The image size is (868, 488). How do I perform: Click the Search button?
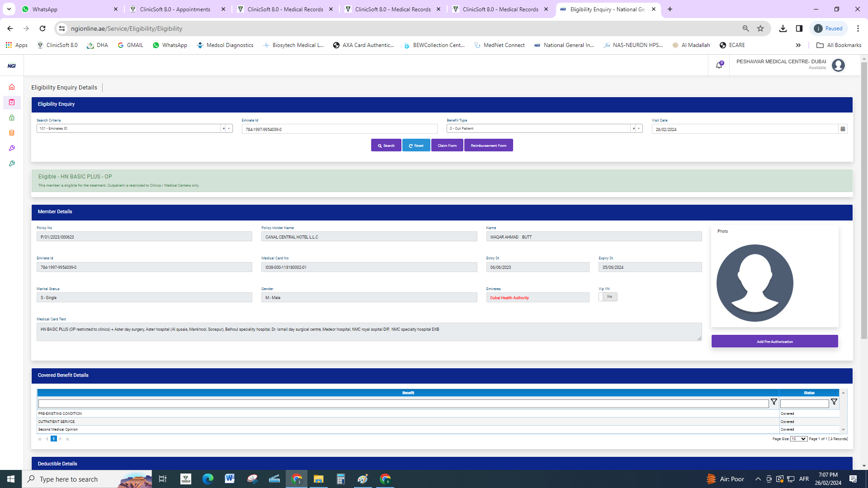pos(386,145)
